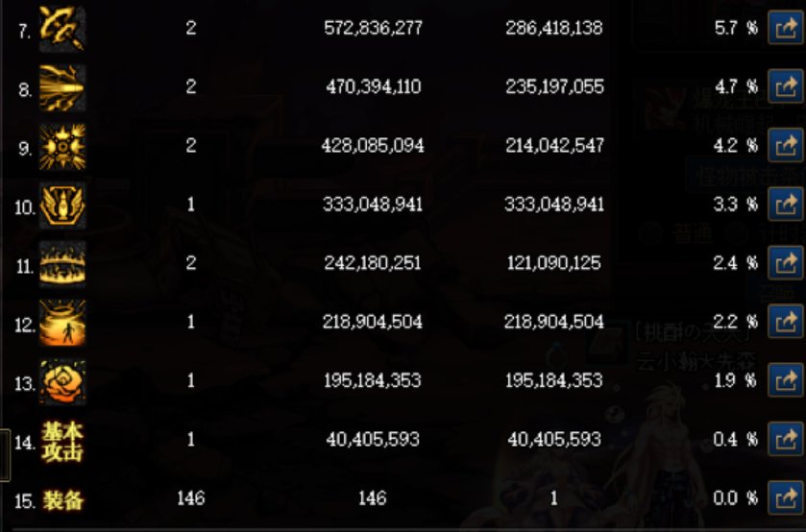Click the share button next to 2.2 %
Screen dimensions: 806x532
pos(786,322)
